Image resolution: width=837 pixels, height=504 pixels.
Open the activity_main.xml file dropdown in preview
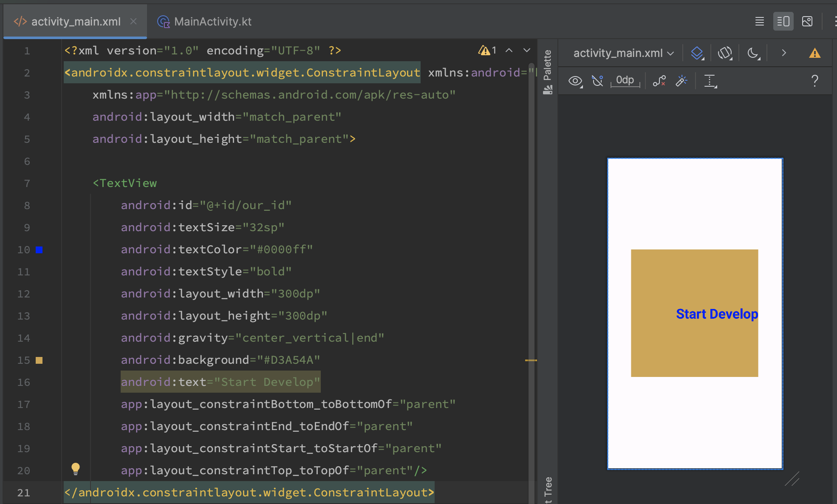pyautogui.click(x=623, y=53)
